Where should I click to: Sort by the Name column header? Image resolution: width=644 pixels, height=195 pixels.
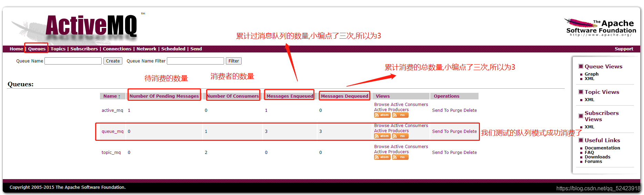coord(112,96)
